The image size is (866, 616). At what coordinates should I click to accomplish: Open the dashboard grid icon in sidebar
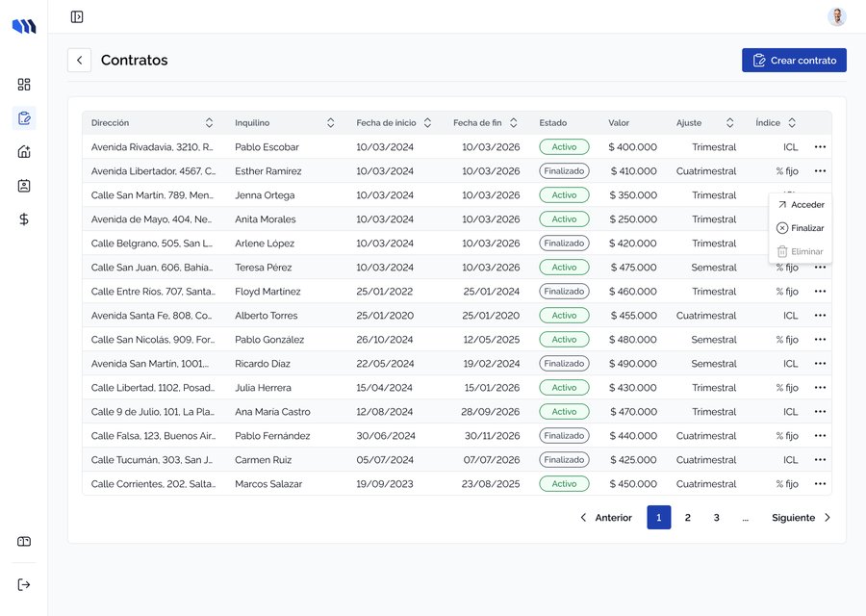point(24,85)
